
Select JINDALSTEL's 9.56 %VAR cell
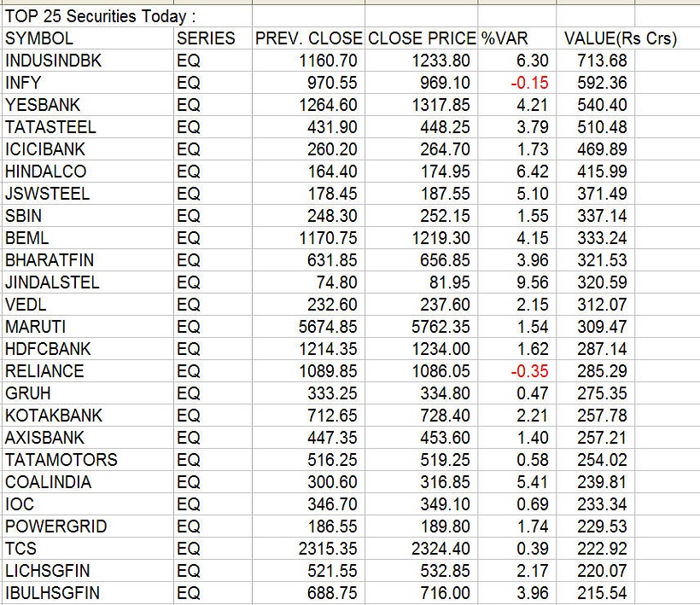tap(533, 282)
